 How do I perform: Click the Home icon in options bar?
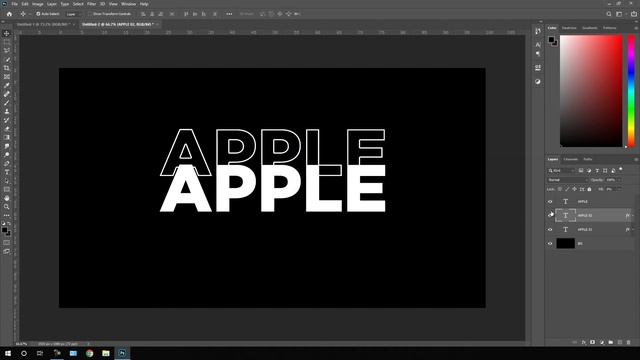(9, 14)
